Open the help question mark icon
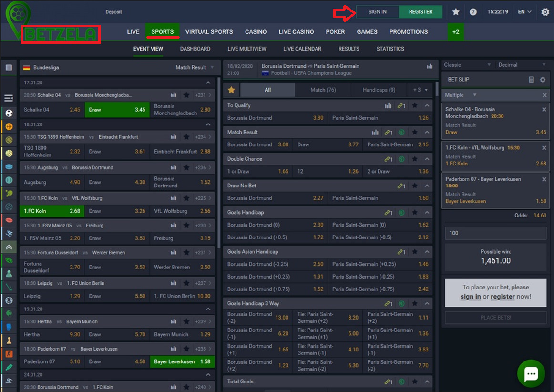The image size is (554, 392). pos(473,12)
